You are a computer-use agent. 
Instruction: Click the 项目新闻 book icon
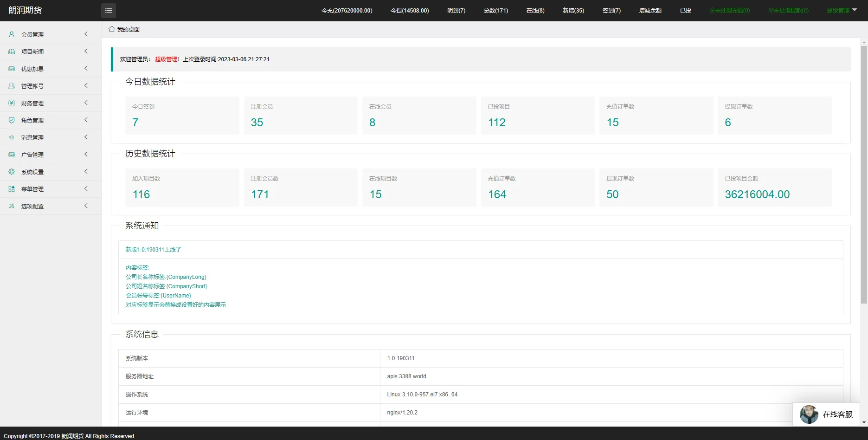pos(12,52)
